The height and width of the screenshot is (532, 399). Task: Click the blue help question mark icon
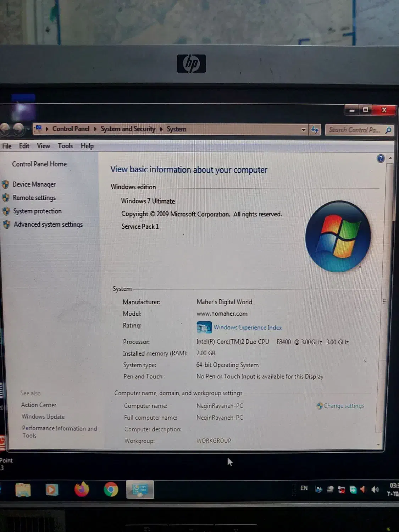point(381,159)
